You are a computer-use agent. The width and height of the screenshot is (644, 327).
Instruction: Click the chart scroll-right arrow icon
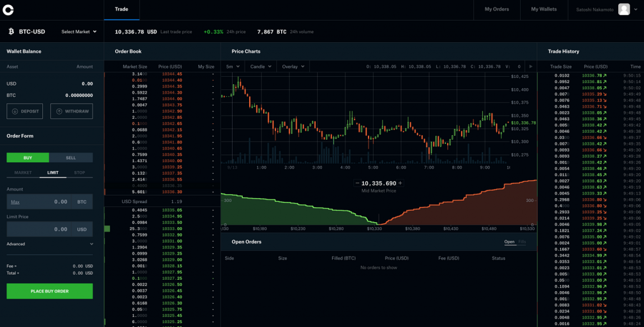[530, 66]
